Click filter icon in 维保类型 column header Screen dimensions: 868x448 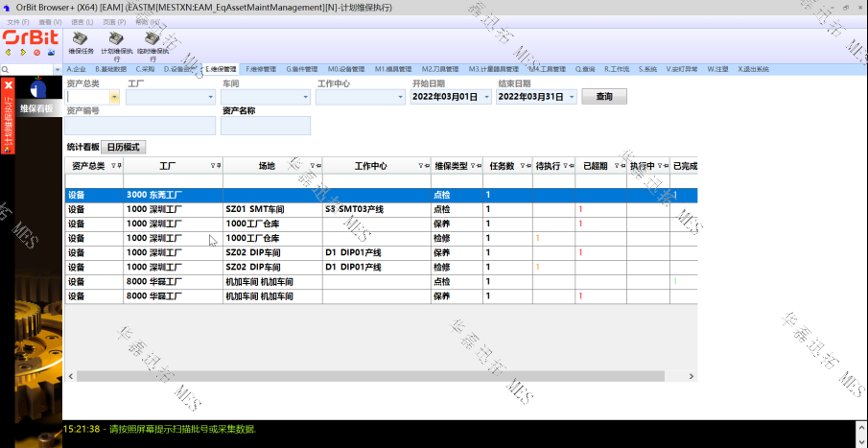click(x=473, y=166)
